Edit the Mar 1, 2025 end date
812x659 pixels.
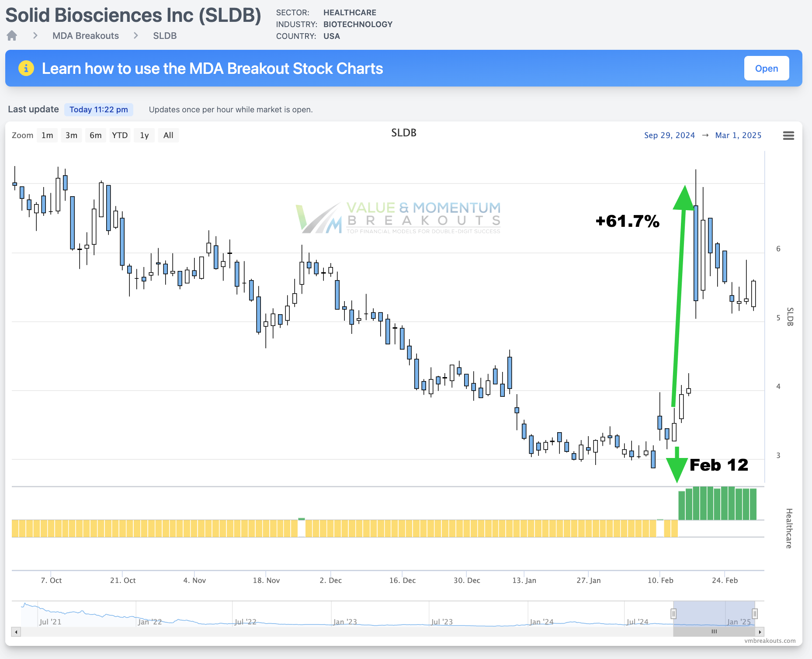(738, 135)
